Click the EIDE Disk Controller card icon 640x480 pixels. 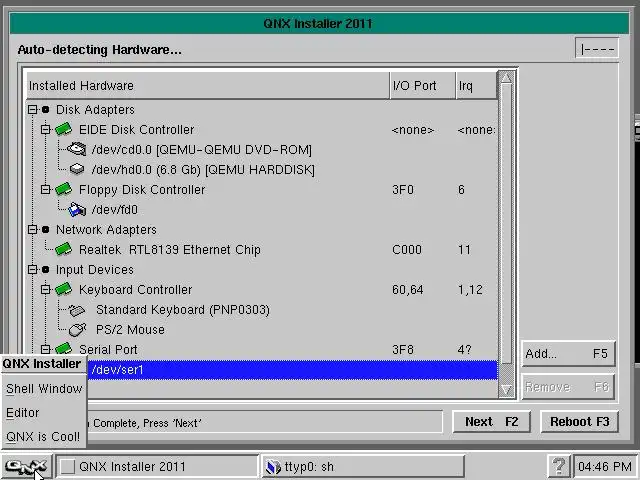[x=63, y=129]
